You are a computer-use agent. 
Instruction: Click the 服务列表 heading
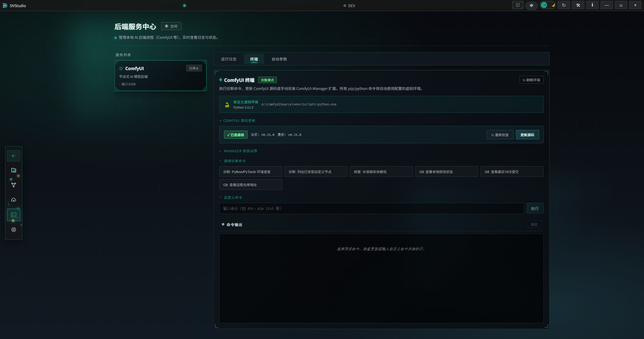tap(123, 55)
